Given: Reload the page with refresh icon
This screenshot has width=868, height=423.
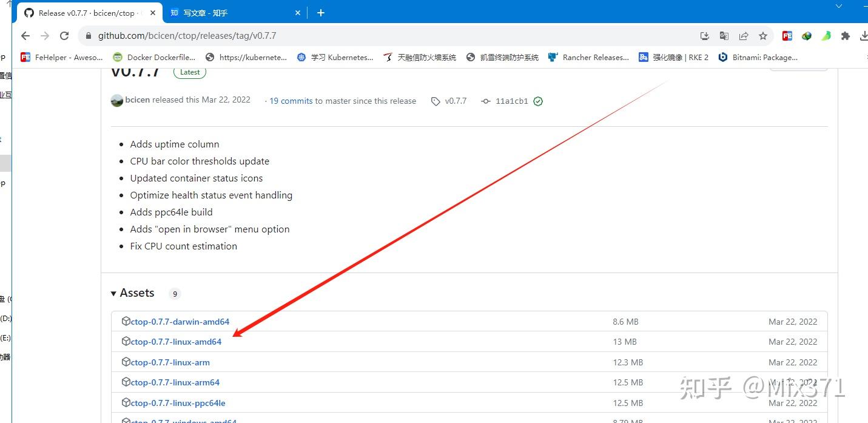Looking at the screenshot, I should [65, 36].
